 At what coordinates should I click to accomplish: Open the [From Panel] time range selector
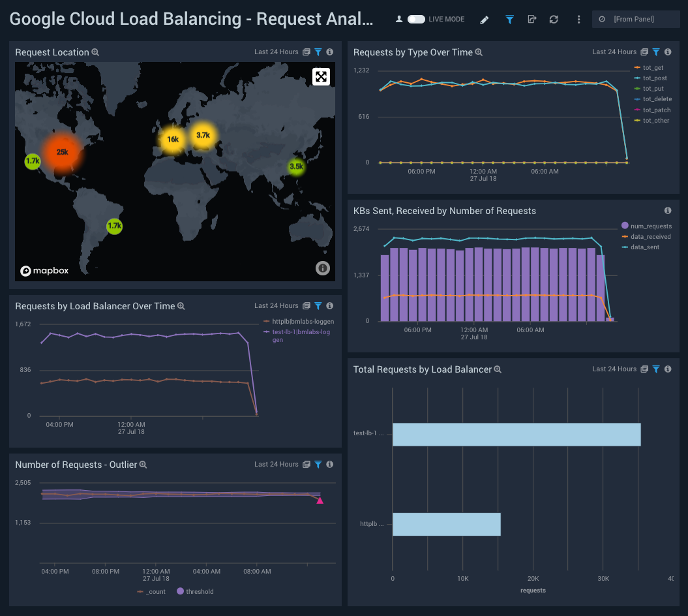tap(636, 19)
